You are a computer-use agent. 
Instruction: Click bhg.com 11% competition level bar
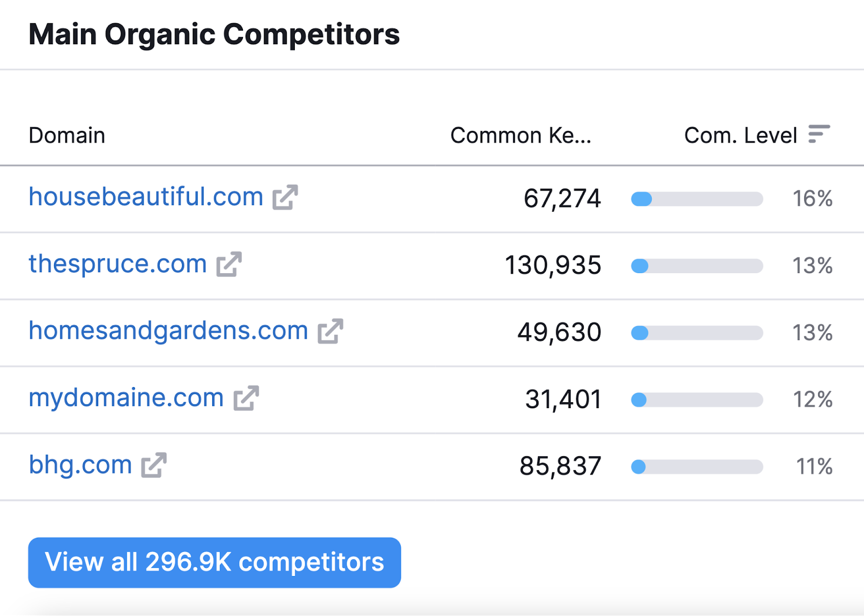pyautogui.click(x=697, y=467)
